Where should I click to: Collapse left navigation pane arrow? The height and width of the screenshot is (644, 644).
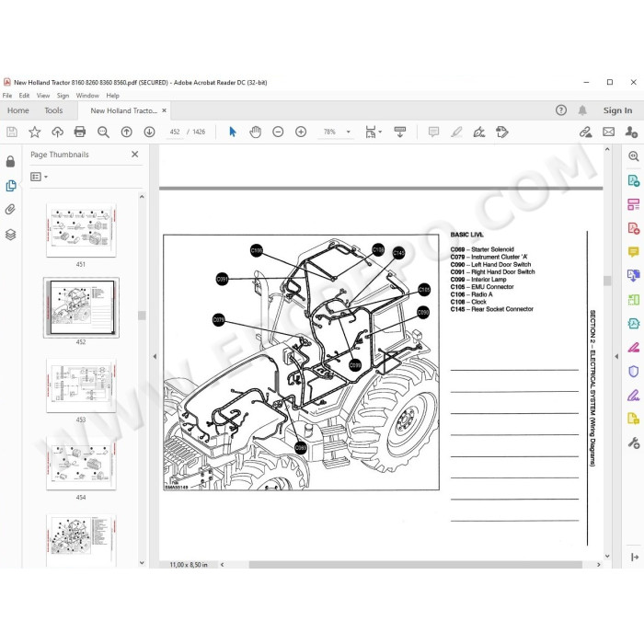155,357
